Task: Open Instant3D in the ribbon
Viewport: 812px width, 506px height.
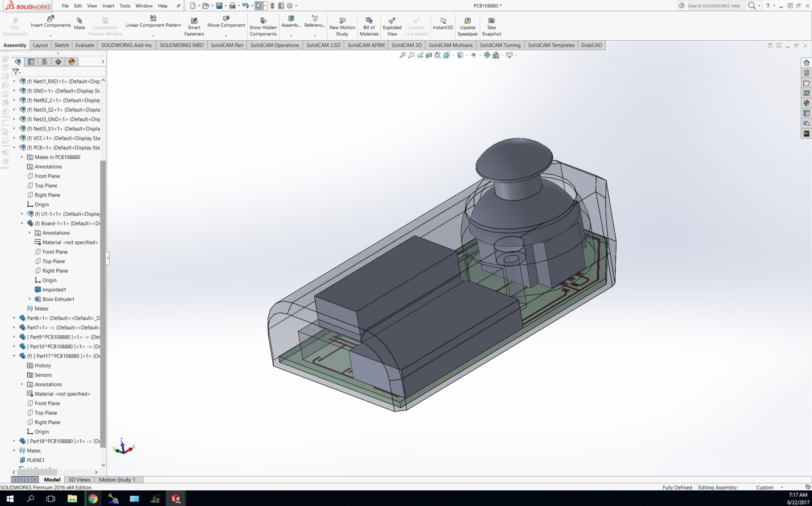Action: click(442, 25)
